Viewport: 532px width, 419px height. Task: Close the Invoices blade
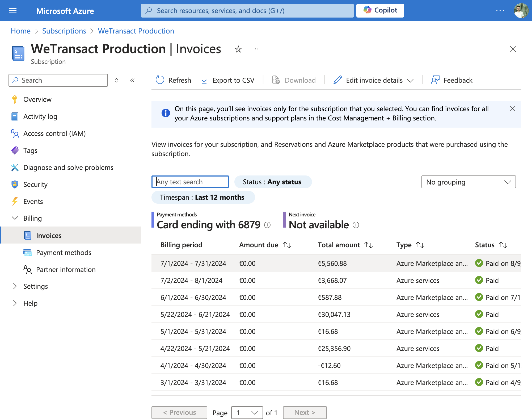[513, 49]
